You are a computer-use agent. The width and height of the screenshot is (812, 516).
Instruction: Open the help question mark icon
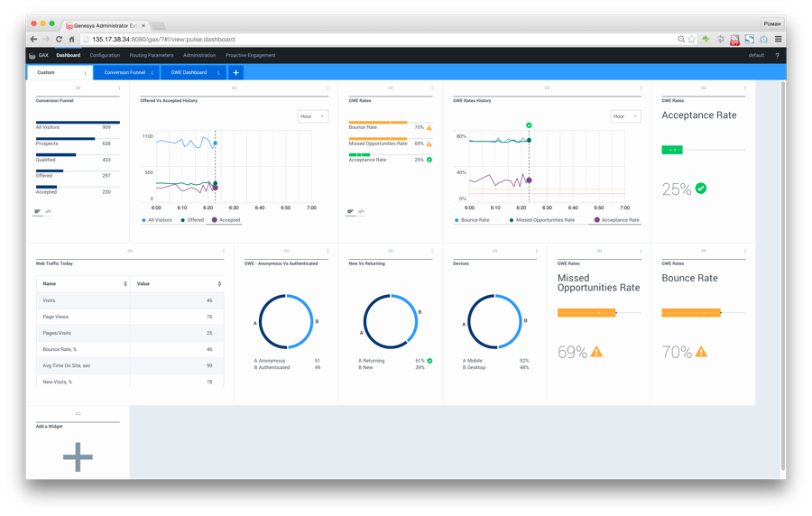coord(777,55)
